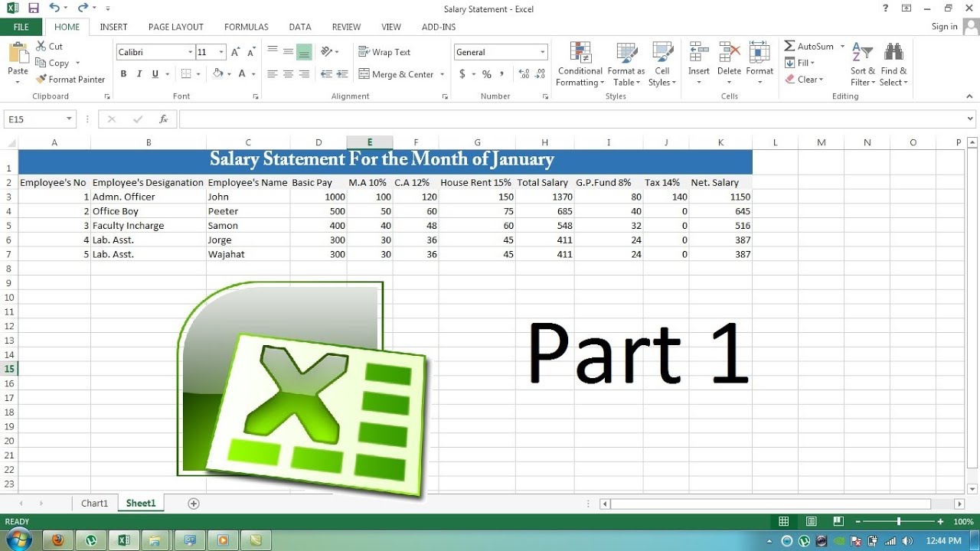Screen dimensions: 980x551
Task: Click the Copy icon
Action: tap(41, 63)
